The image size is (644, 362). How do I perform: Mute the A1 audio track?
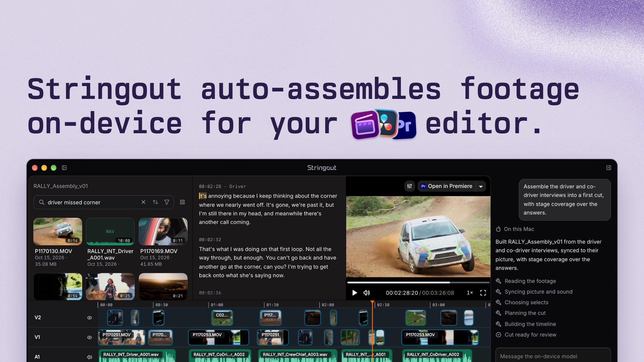click(x=90, y=357)
